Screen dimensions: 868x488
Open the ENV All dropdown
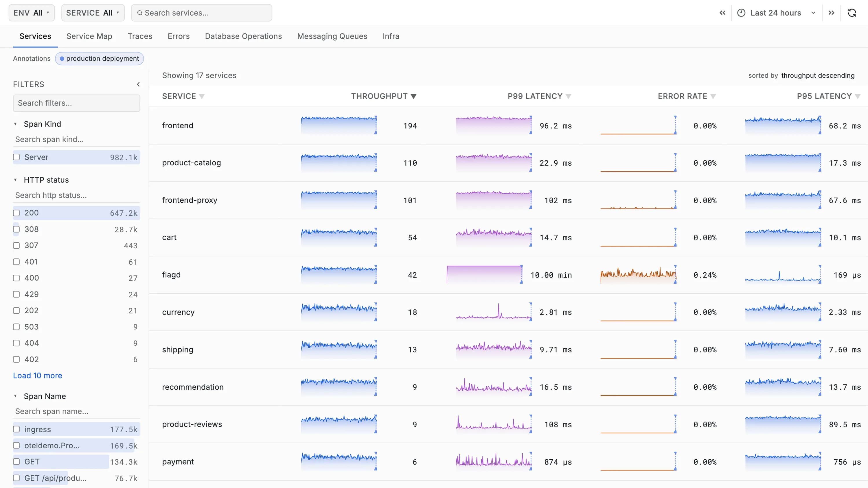coord(32,13)
